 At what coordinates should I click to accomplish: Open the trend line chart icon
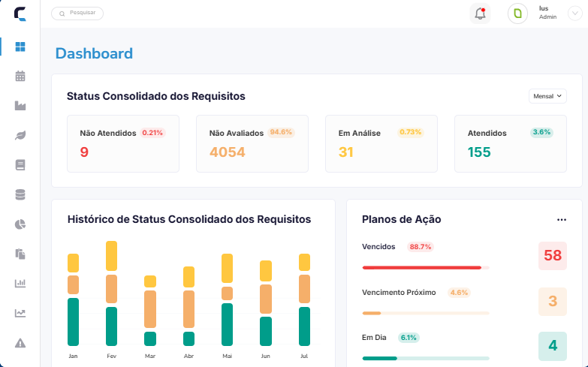(20, 313)
